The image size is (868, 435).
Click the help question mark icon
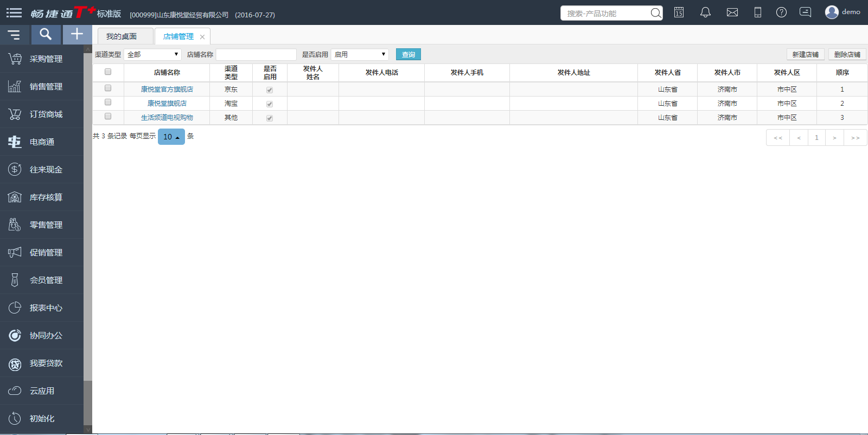pyautogui.click(x=781, y=12)
